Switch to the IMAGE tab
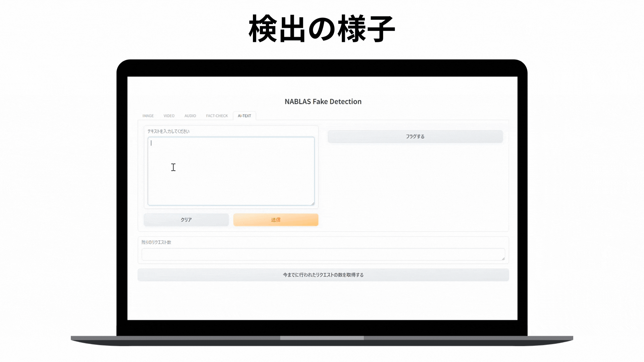The width and height of the screenshot is (644, 362). tap(148, 116)
